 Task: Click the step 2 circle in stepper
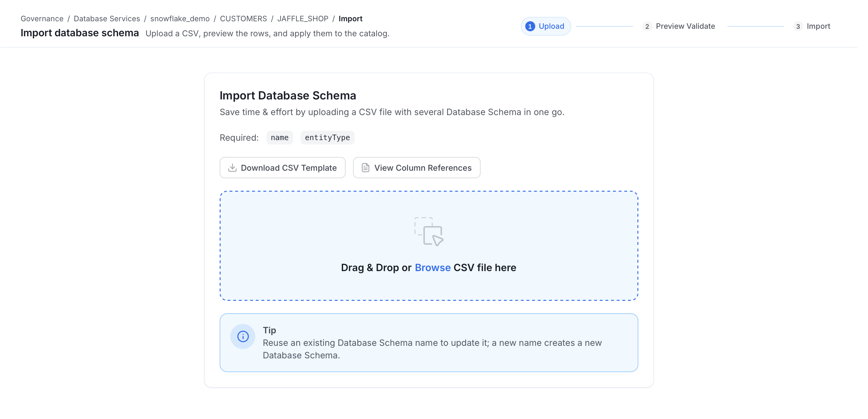[x=646, y=26]
